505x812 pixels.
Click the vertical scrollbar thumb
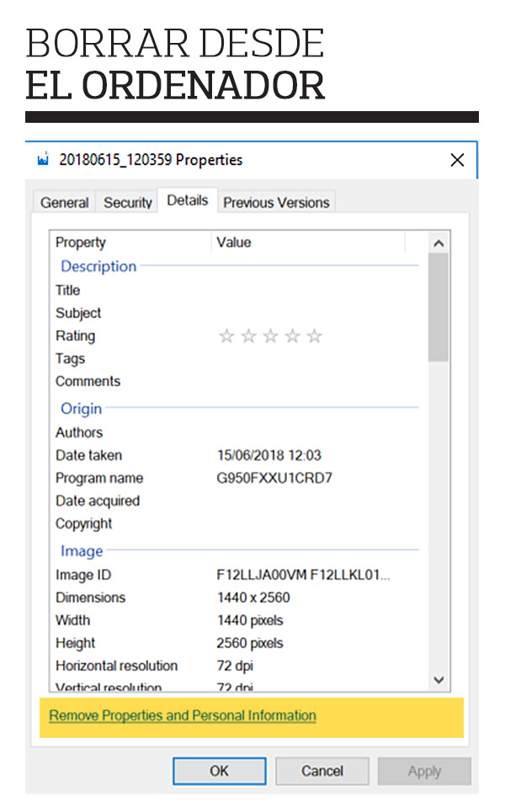click(x=438, y=307)
